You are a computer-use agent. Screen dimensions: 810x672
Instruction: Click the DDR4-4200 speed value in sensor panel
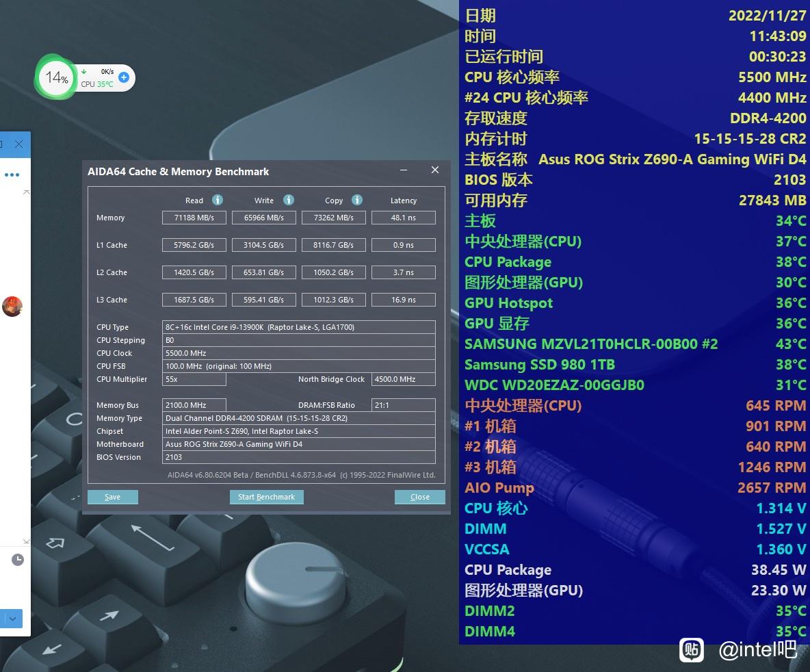point(768,118)
